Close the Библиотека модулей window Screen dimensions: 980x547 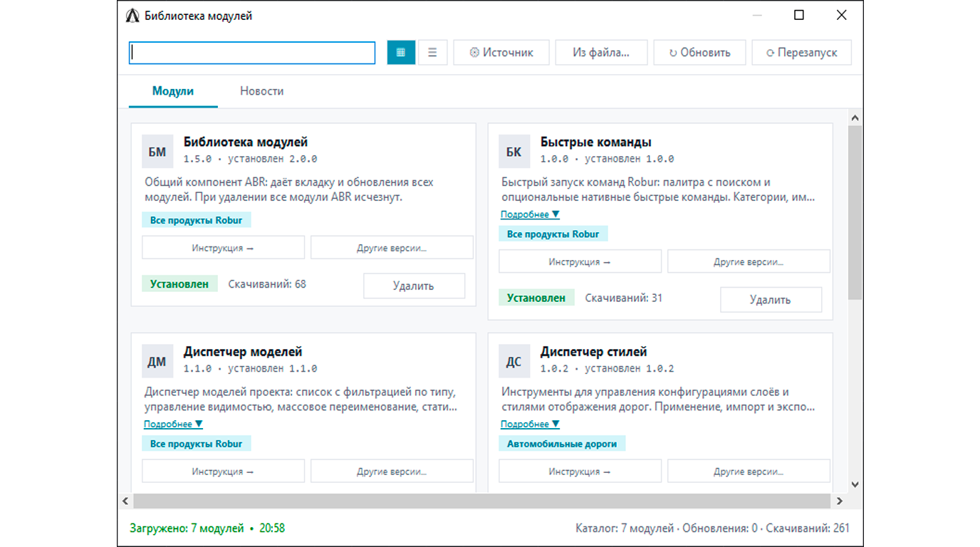[841, 15]
